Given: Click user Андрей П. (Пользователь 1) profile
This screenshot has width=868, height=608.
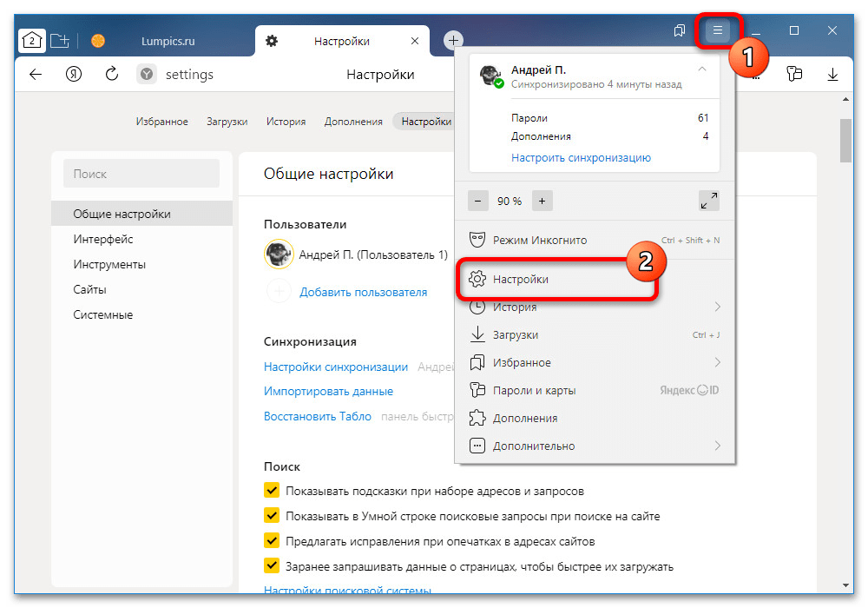Looking at the screenshot, I should tap(356, 254).
